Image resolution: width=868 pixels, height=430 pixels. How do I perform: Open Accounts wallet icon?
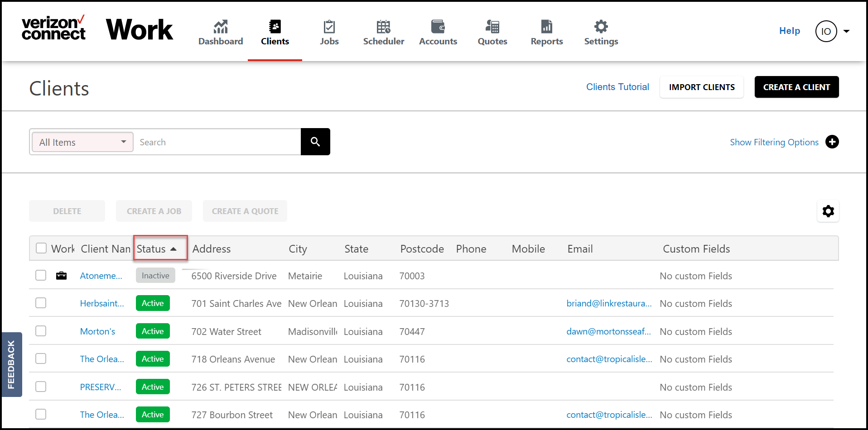438,27
